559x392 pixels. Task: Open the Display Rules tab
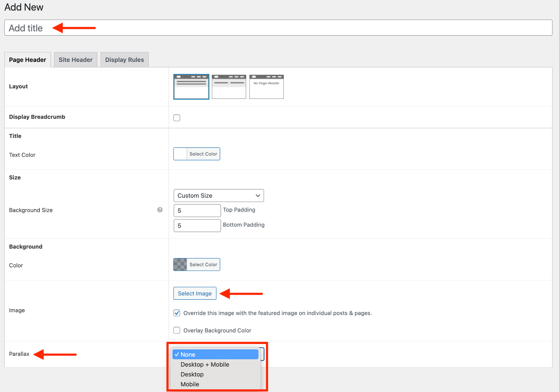pos(124,60)
